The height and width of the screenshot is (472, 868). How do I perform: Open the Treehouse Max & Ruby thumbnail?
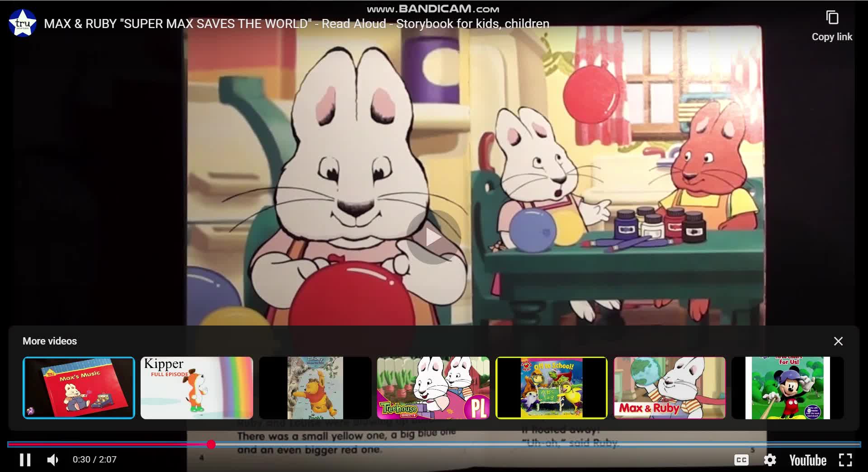point(433,388)
